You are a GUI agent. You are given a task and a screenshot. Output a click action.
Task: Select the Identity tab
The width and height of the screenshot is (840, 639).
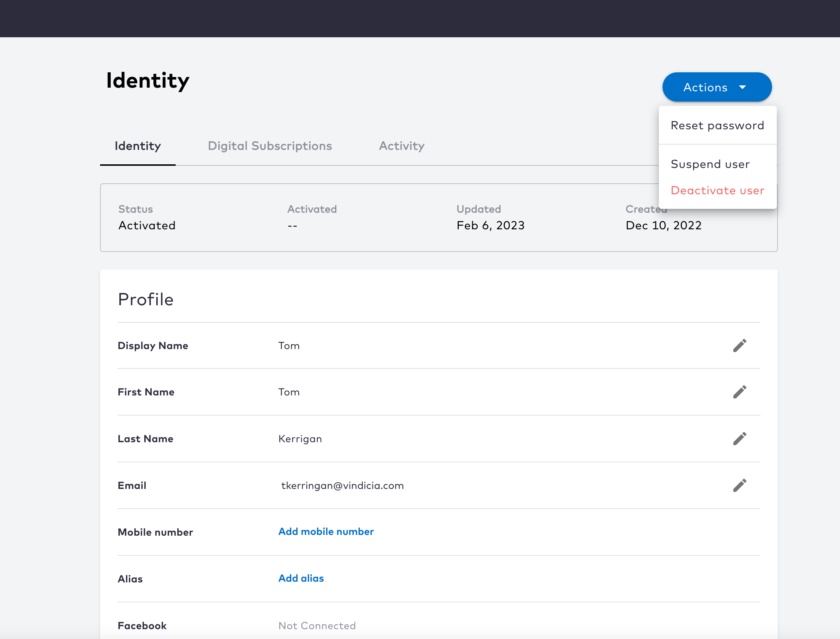(138, 146)
